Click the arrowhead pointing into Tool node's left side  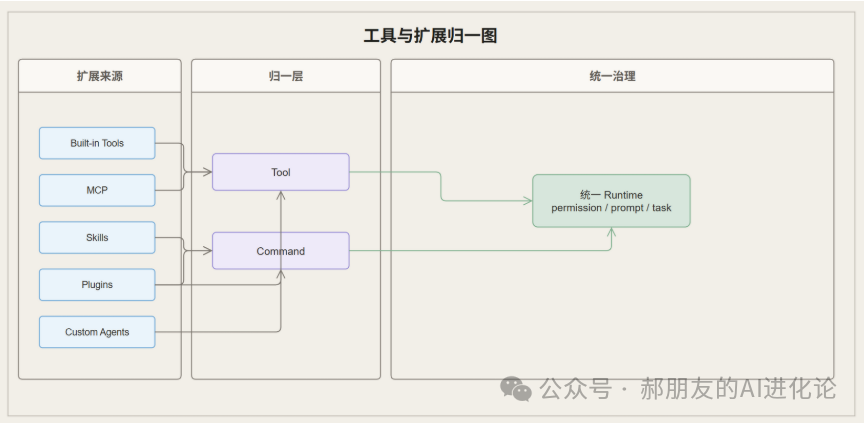coord(207,172)
